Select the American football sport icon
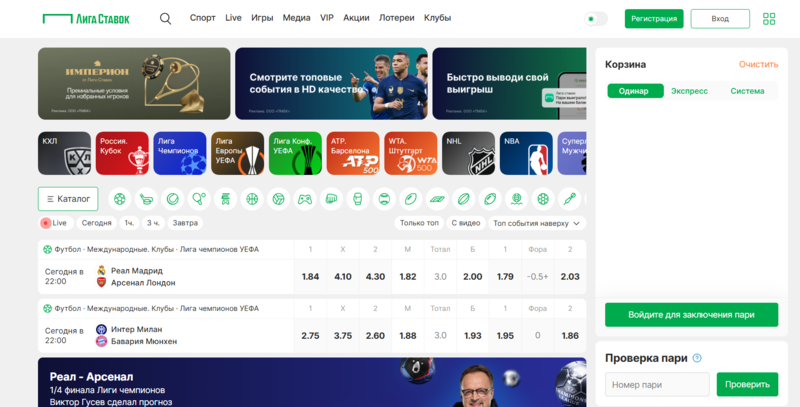The width and height of the screenshot is (800, 407). [x=490, y=199]
